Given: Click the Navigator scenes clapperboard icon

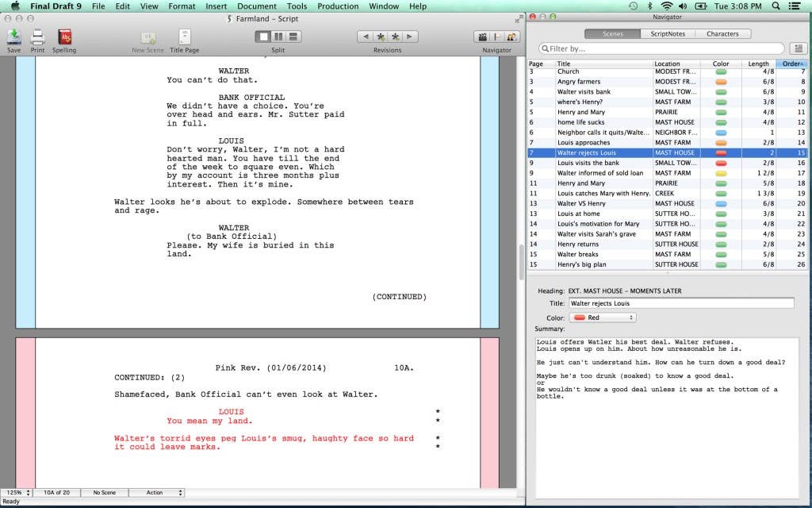Looking at the screenshot, I should (481, 37).
